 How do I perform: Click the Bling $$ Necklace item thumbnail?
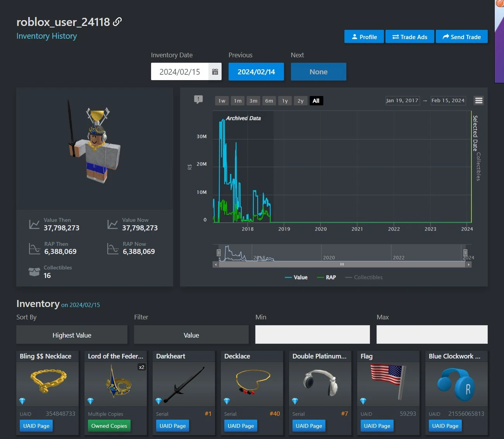coord(48,381)
